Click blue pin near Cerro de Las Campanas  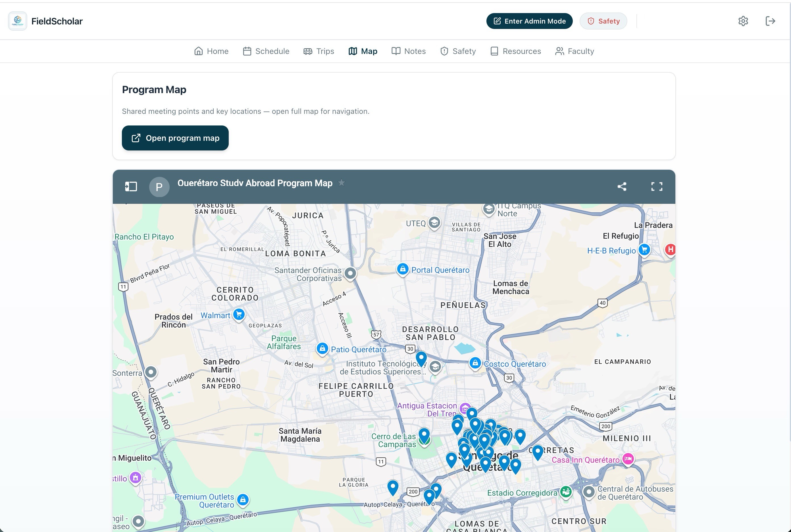(x=424, y=435)
